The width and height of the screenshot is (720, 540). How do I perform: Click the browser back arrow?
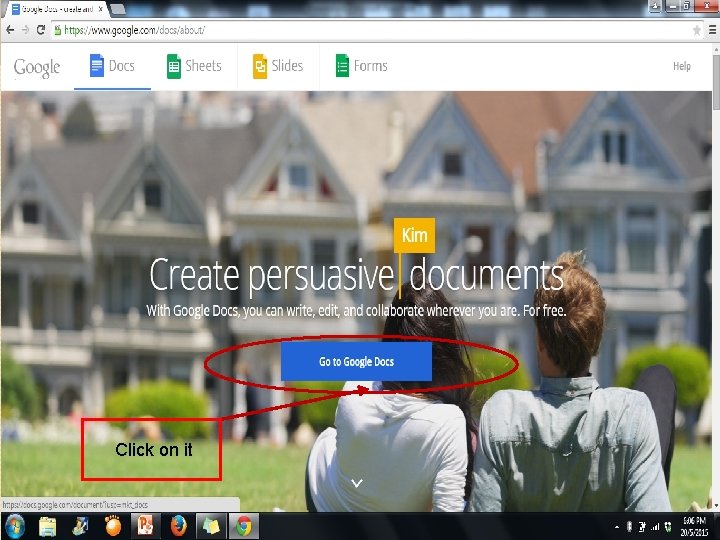coord(10,30)
